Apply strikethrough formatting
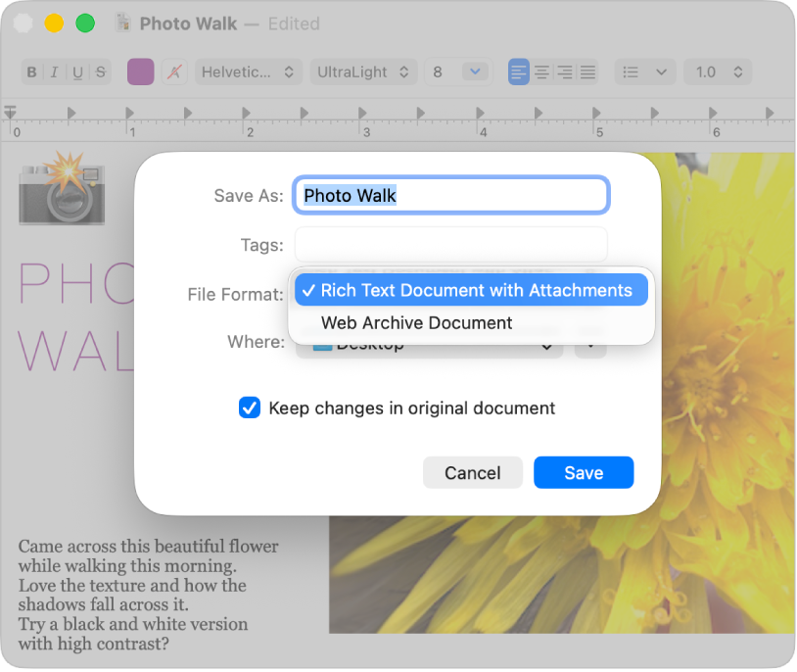This screenshot has height=672, width=797. point(99,71)
